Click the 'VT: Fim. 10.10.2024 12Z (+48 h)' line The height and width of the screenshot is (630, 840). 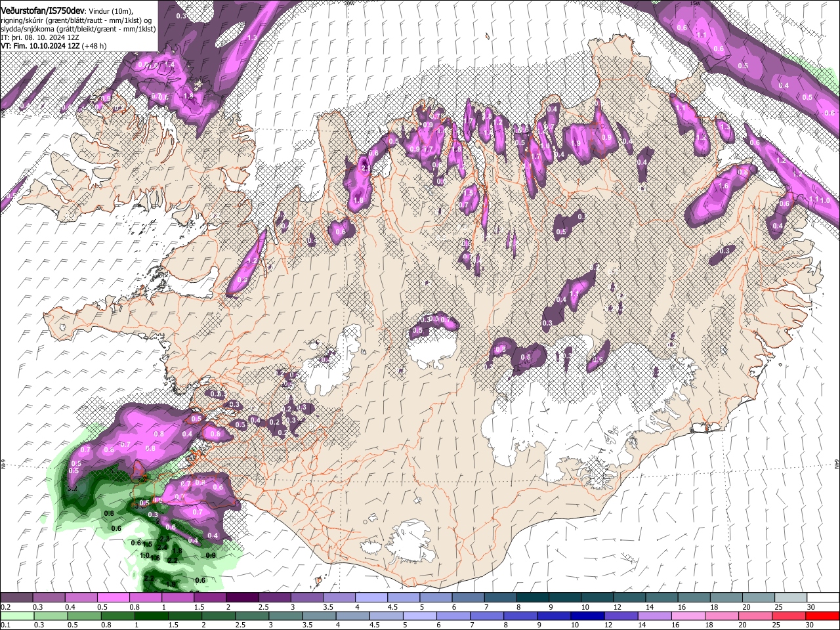point(53,46)
